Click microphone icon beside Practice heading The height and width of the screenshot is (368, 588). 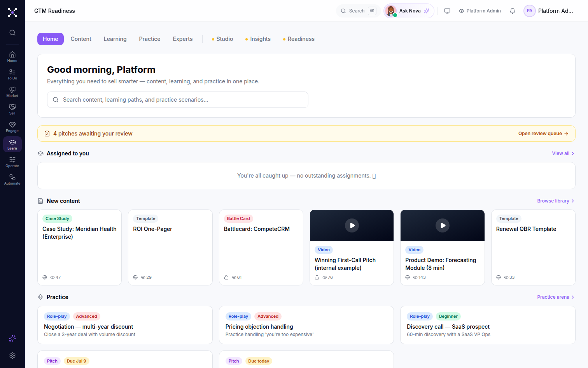40,297
